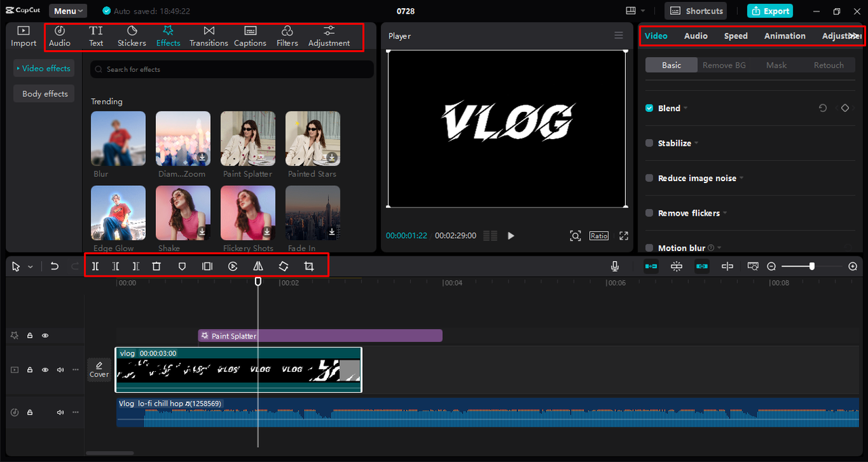The height and width of the screenshot is (462, 868).
Task: Open the Filters tab
Action: (288, 36)
